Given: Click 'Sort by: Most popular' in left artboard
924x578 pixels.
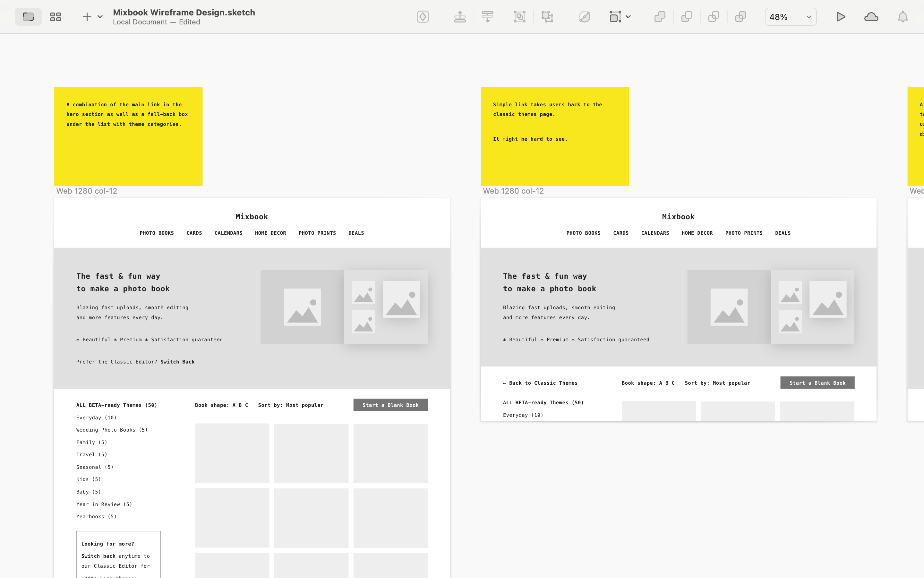Looking at the screenshot, I should click(x=291, y=405).
